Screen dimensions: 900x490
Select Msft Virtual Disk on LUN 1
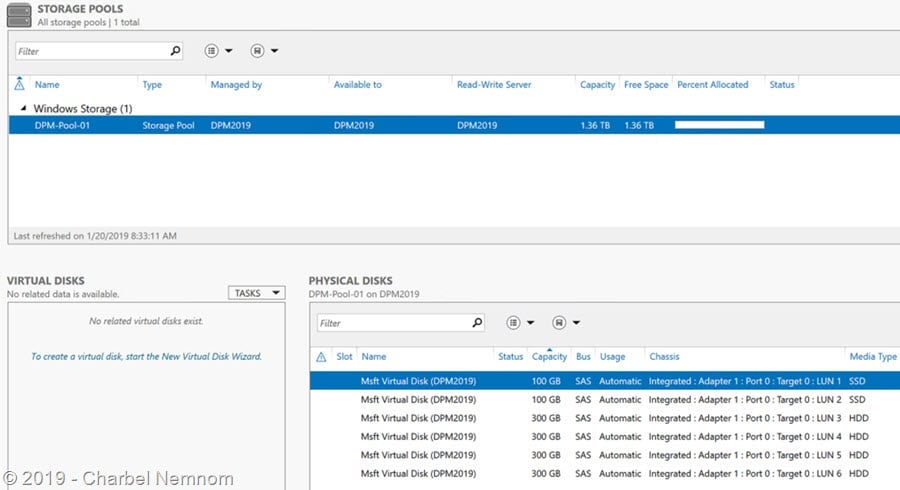pos(605,381)
